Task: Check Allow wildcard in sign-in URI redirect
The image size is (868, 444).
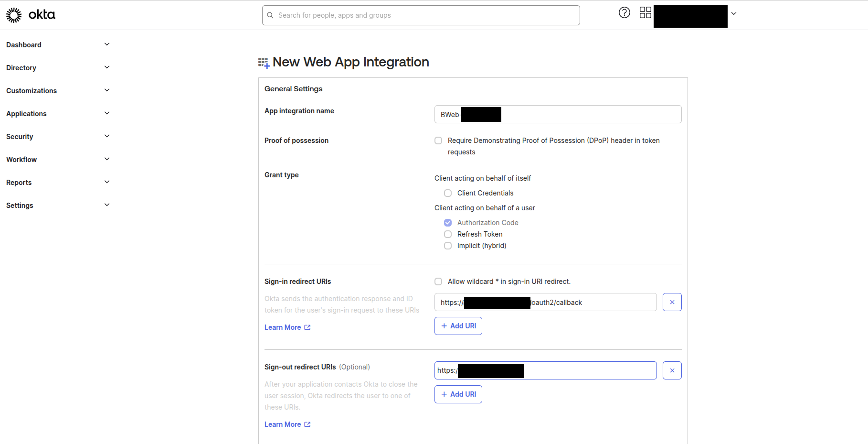Action: pyautogui.click(x=438, y=282)
